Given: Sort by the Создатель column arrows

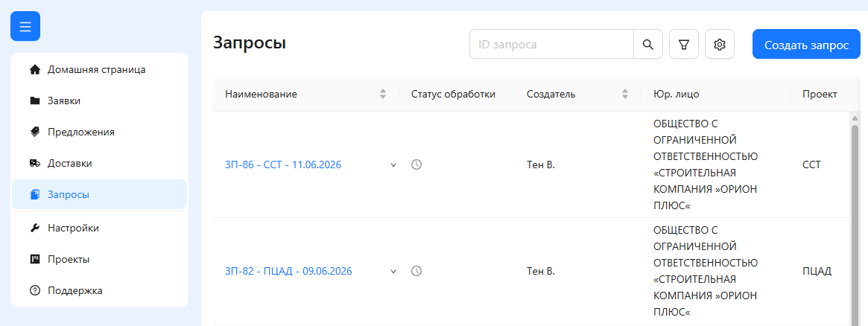Looking at the screenshot, I should click(625, 94).
